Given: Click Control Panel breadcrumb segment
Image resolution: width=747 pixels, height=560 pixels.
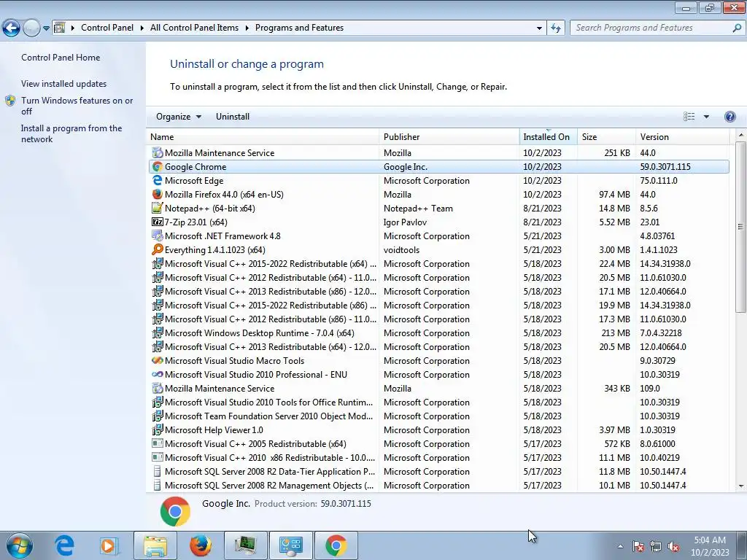Looking at the screenshot, I should (107, 28).
